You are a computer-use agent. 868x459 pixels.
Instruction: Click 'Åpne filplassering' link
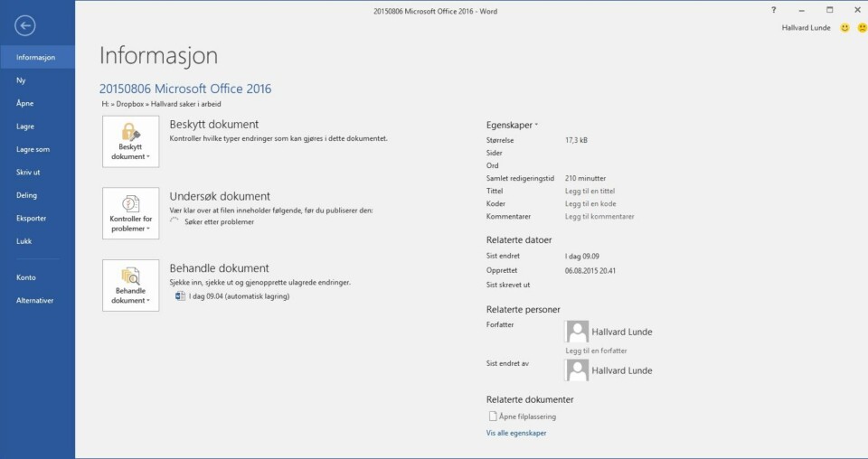(526, 417)
